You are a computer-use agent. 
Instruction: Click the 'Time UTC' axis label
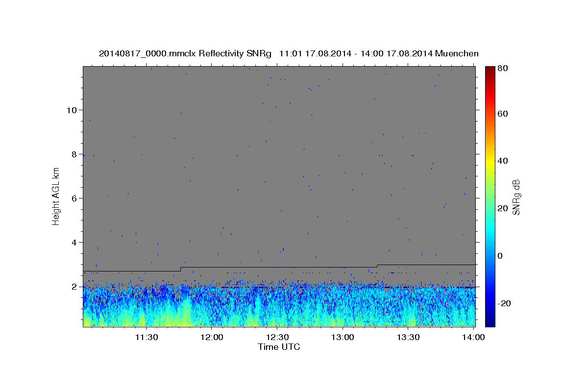[279, 347]
